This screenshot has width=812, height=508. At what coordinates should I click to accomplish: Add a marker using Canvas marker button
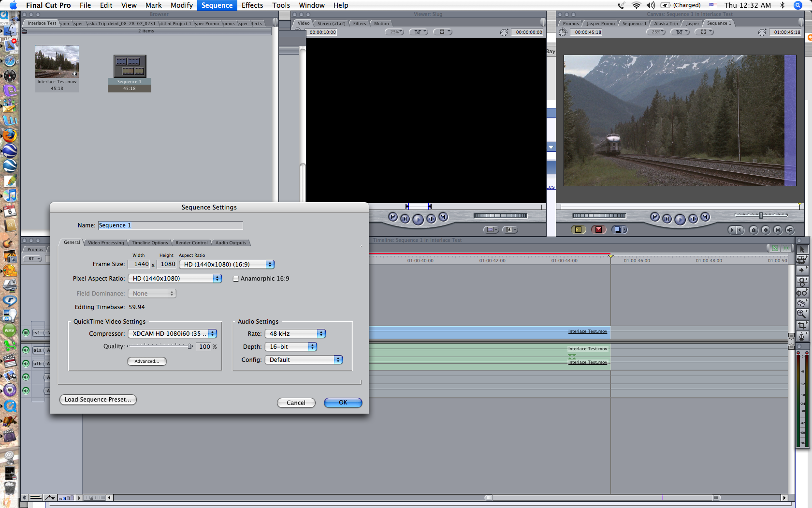tap(754, 230)
